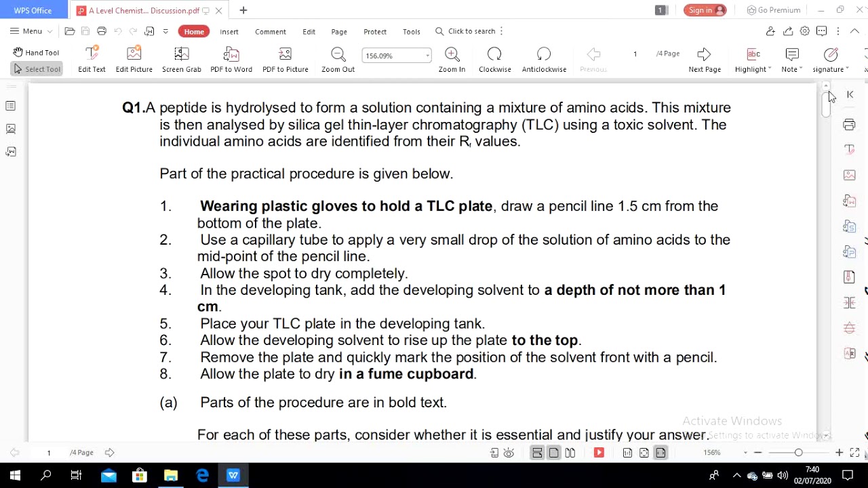The height and width of the screenshot is (488, 868).
Task: Expand the quick access toolbar customize arrow
Action: 165,31
